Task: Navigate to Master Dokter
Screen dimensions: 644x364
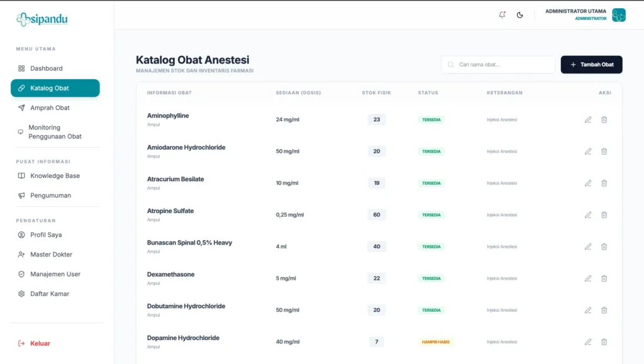Action: pyautogui.click(x=55, y=255)
